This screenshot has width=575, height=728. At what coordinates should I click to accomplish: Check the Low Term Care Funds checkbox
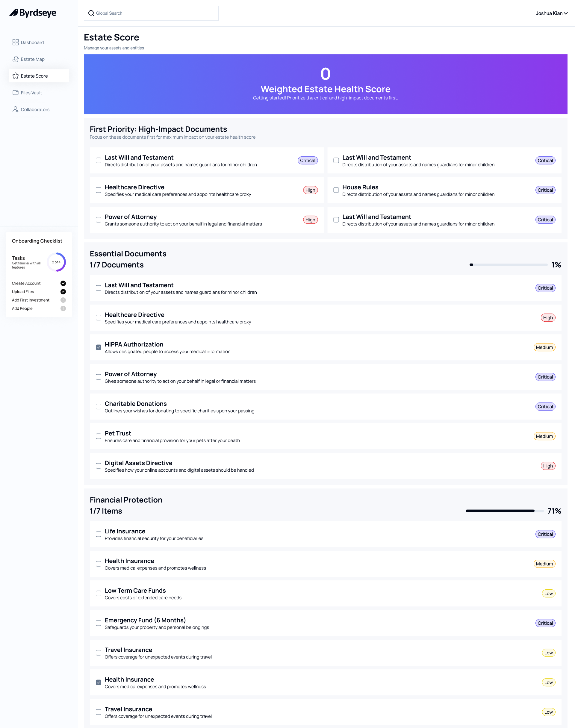[x=98, y=593]
